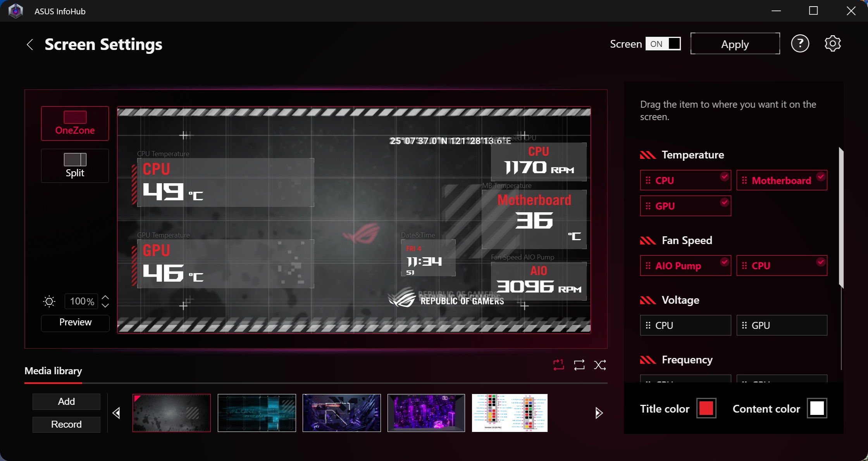Select the purple city background thumbnail

[426, 413]
